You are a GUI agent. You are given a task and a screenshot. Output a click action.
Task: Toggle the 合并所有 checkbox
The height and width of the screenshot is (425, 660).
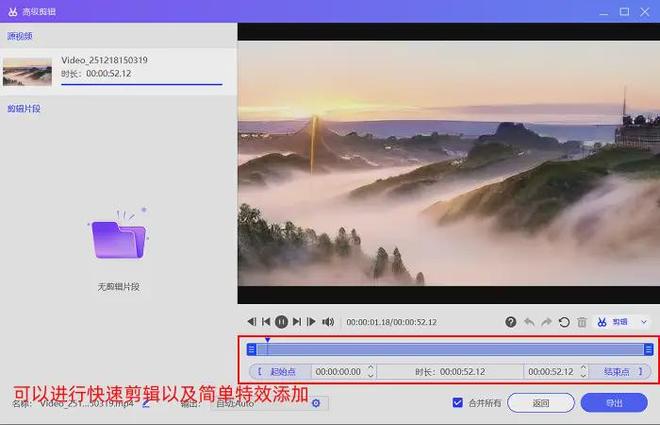(x=458, y=403)
